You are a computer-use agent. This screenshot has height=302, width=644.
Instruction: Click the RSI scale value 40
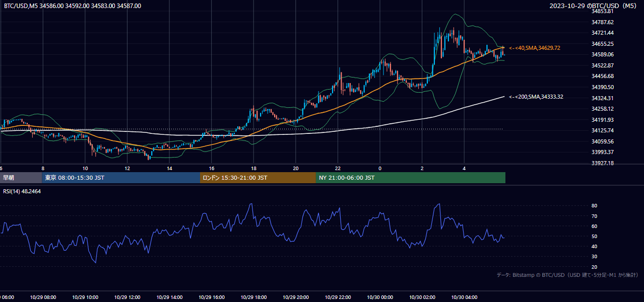[x=594, y=246]
